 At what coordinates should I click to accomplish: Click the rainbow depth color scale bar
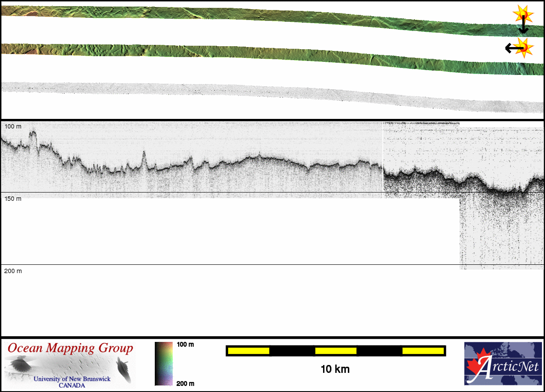tap(163, 364)
